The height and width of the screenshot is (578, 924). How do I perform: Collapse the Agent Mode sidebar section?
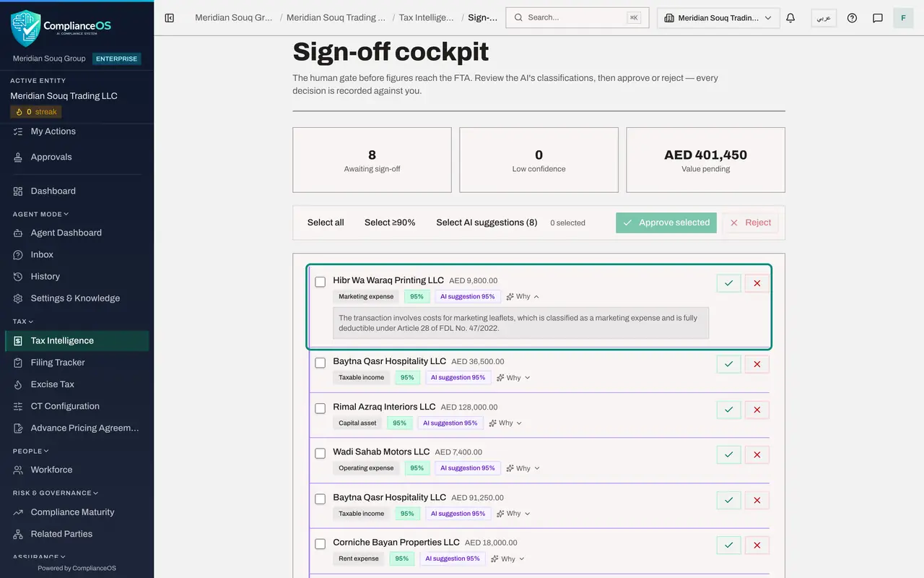[41, 214]
